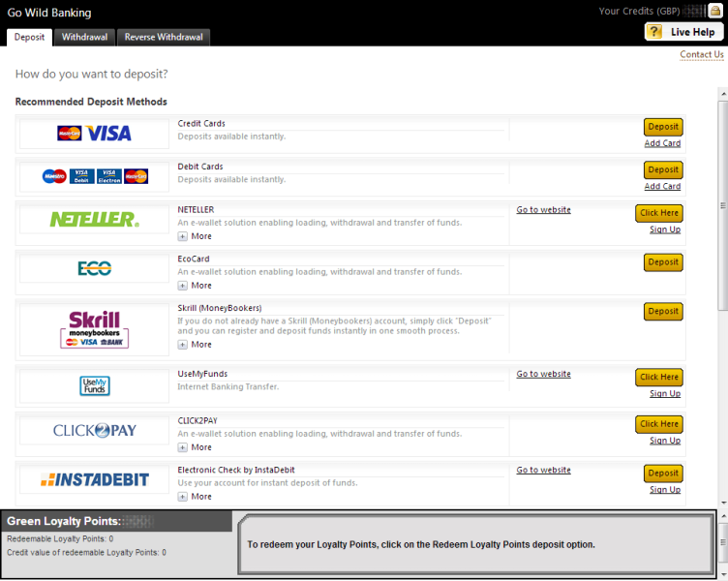The width and height of the screenshot is (728, 581).
Task: Click the INSTADEBIT logo
Action: point(94,479)
